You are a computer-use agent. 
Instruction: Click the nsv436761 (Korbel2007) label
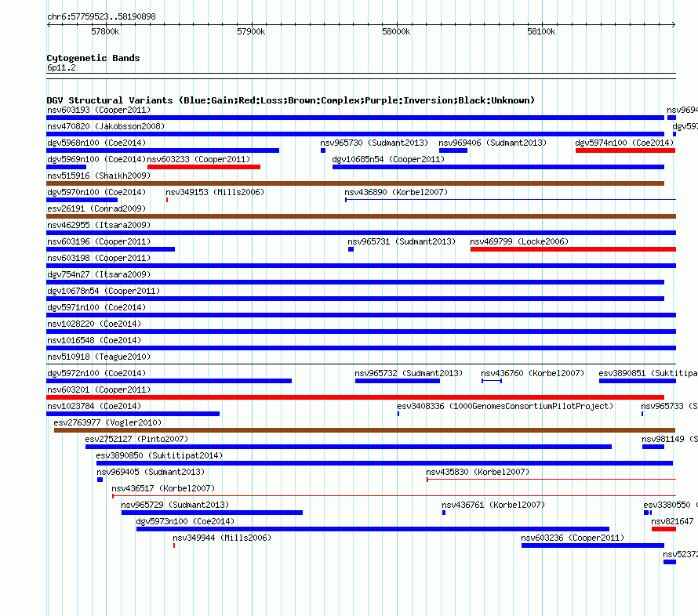click(493, 505)
